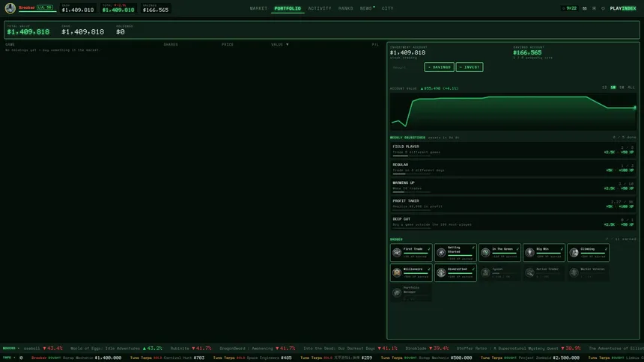Click the First Trade badge icon
The width and height of the screenshot is (644, 362).
pos(397,252)
